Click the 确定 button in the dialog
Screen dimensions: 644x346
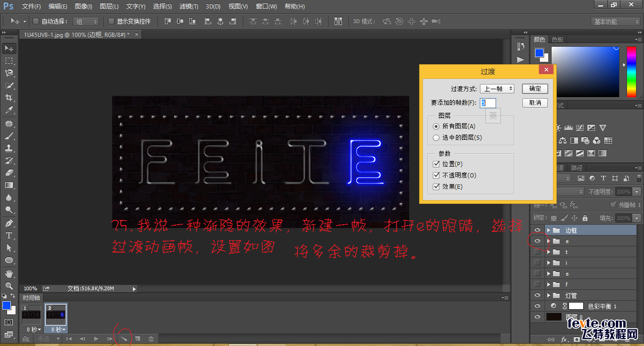click(535, 88)
